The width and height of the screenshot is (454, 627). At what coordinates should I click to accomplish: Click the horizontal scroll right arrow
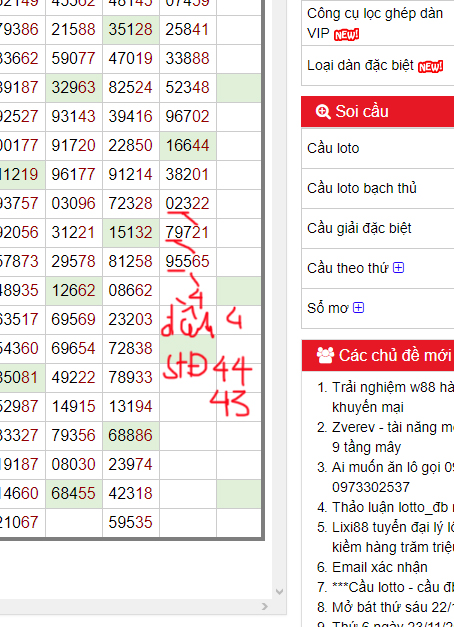[x=264, y=607]
